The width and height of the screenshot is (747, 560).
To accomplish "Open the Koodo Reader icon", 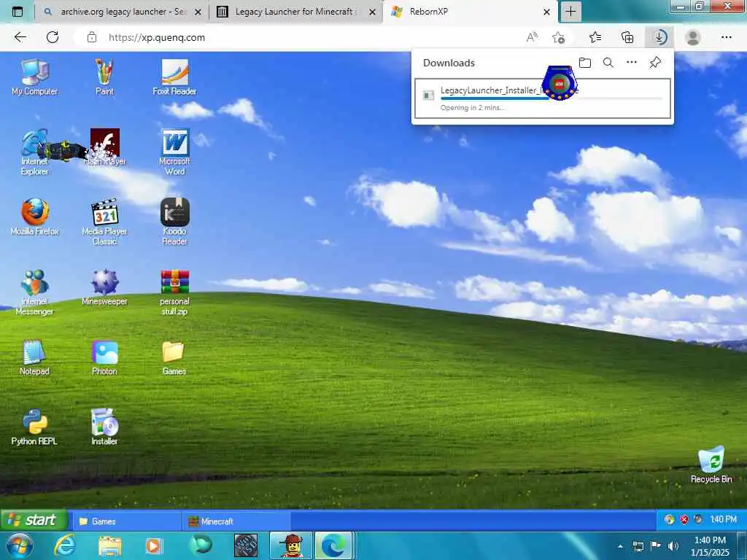I will [x=175, y=222].
